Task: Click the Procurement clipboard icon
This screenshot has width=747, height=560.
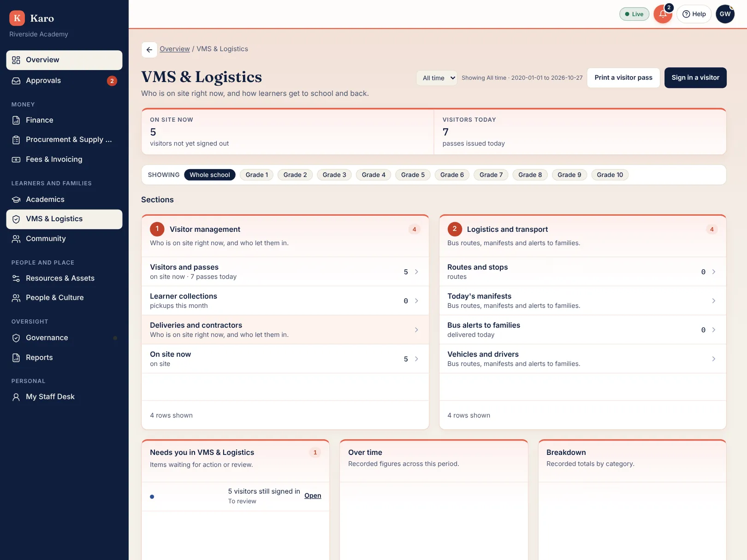Action: coord(16,140)
